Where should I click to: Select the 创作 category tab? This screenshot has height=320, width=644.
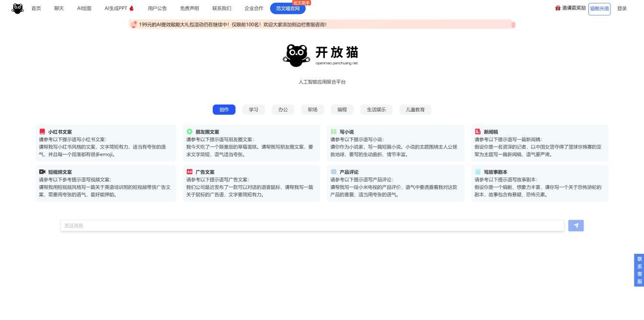224,110
